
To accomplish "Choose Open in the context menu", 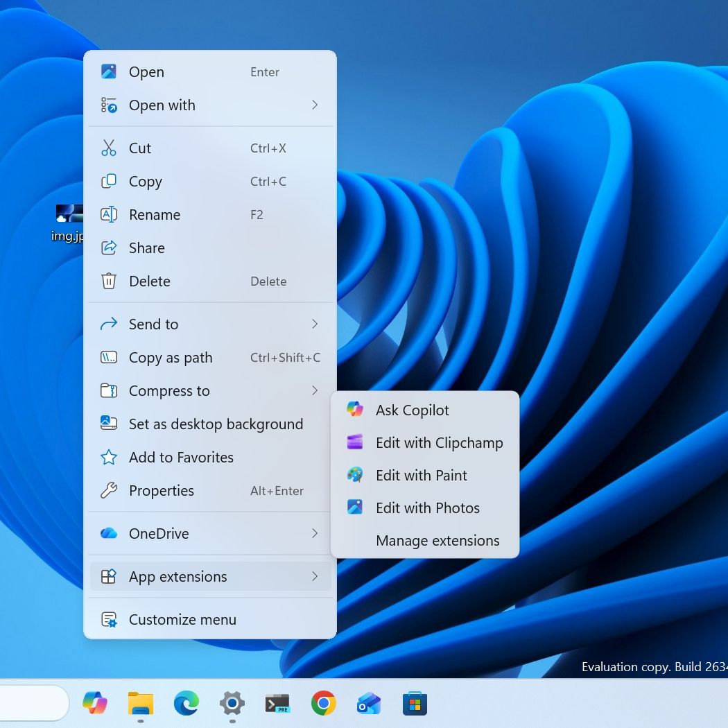I will click(x=210, y=72).
